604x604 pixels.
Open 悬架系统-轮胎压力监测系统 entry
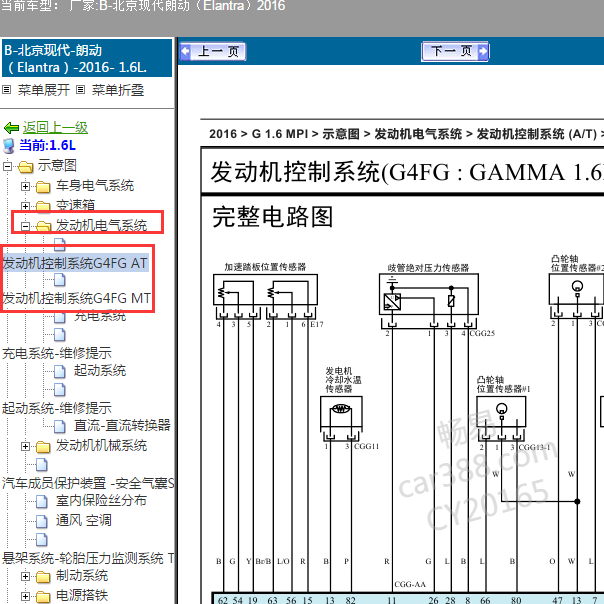(x=88, y=558)
